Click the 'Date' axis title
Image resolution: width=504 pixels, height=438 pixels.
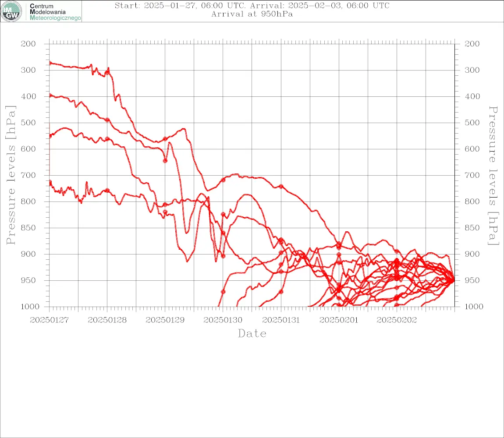pos(252,334)
